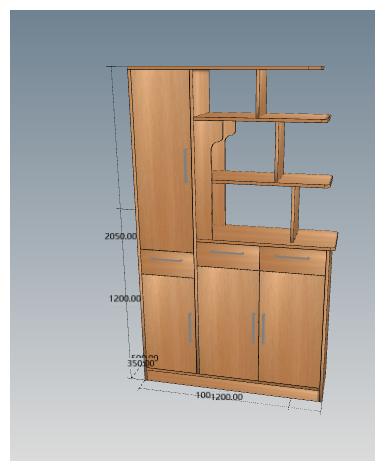Screen dimensions: 375x471
Task: Click the base plinth board
Action: point(233,385)
